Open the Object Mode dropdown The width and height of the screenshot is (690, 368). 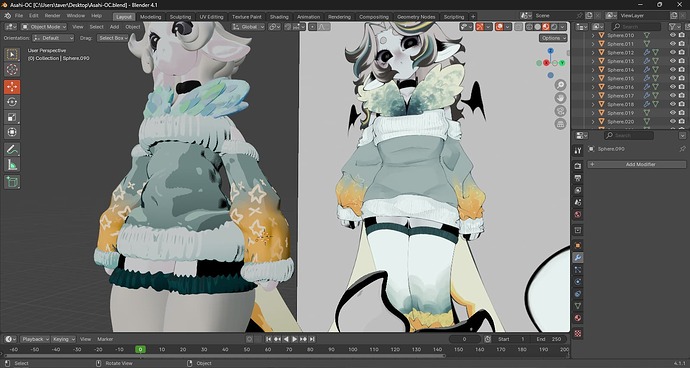pos(44,27)
